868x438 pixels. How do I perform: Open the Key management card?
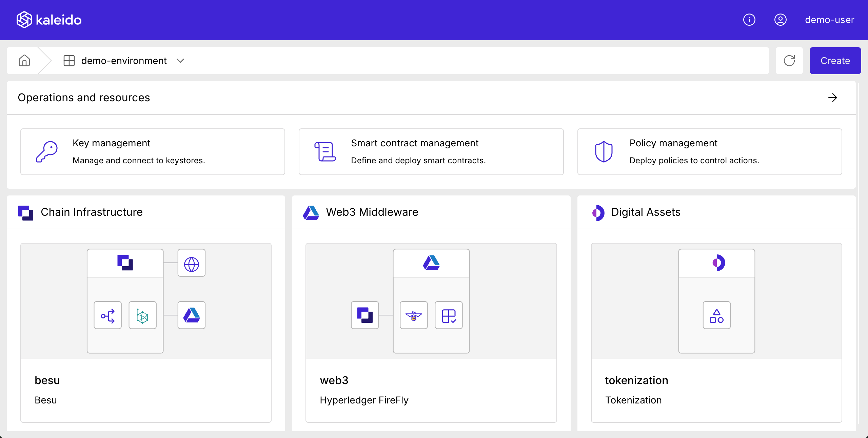coord(153,152)
